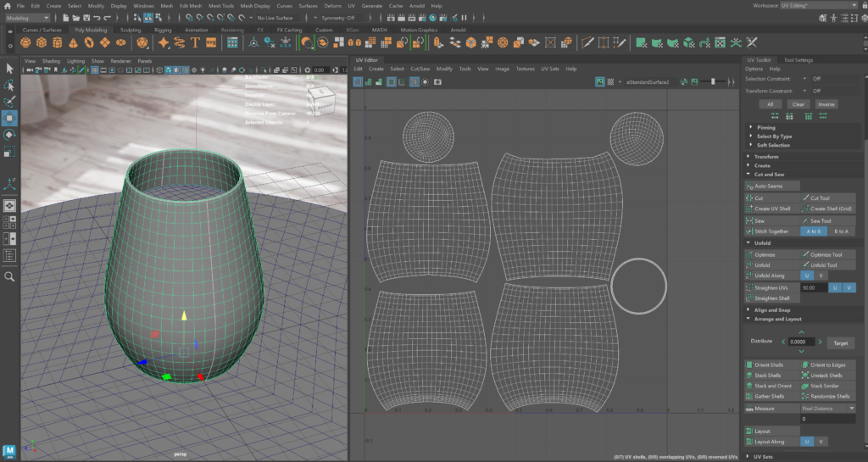Click the polygon Type text tool icon

coord(195,42)
